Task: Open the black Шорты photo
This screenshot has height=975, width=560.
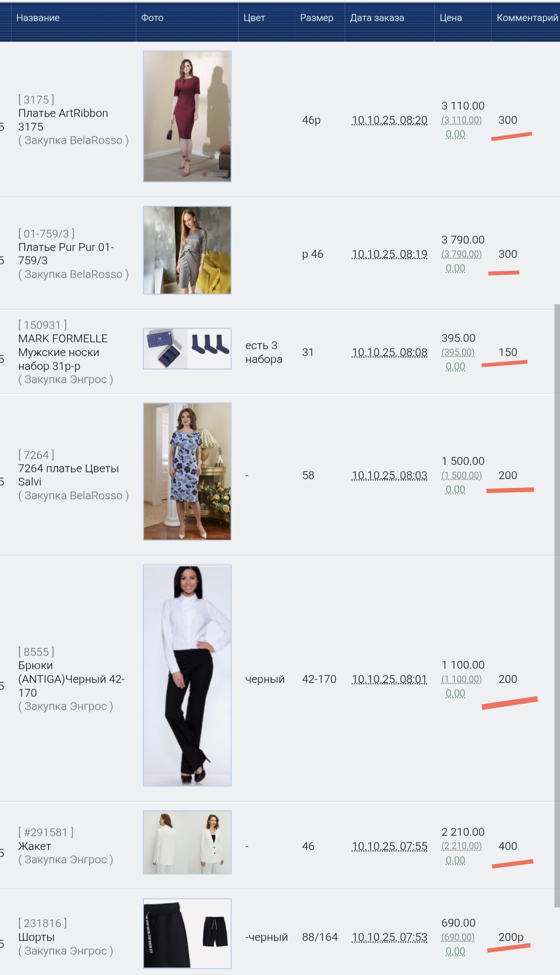Action: pos(187,934)
